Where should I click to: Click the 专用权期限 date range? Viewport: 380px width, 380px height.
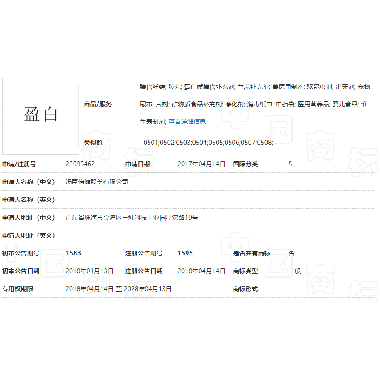coord(119,289)
